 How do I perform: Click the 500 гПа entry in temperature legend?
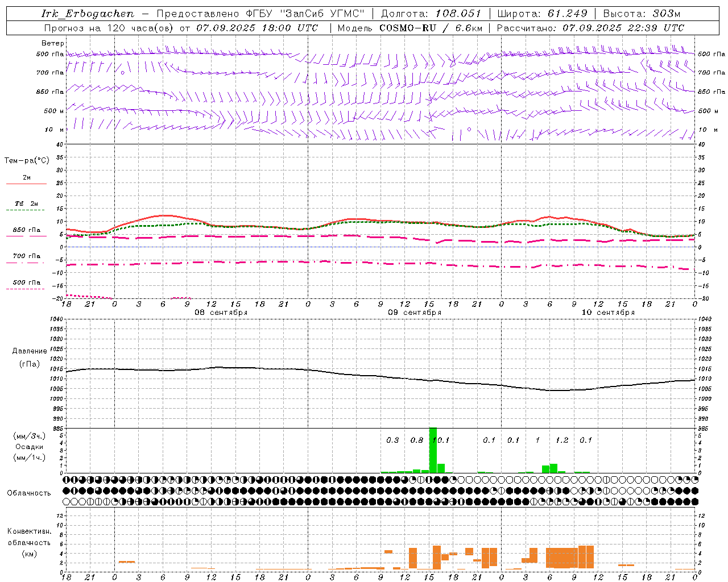(27, 282)
